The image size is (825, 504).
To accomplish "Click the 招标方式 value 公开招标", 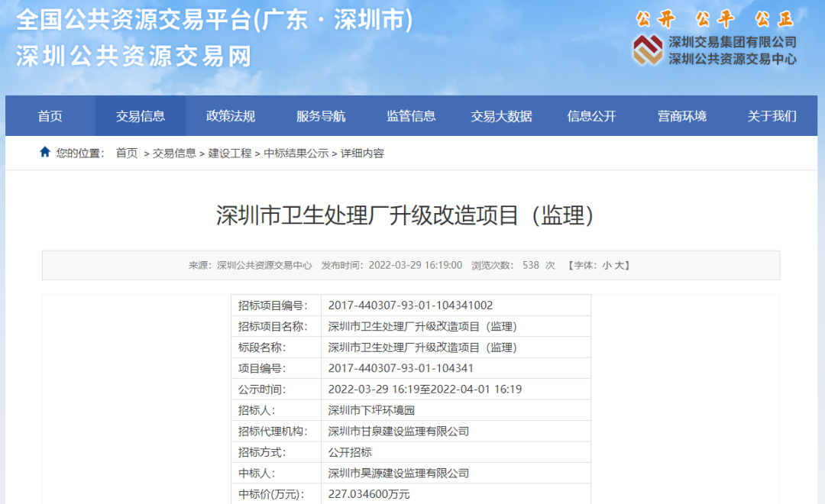I will (350, 452).
